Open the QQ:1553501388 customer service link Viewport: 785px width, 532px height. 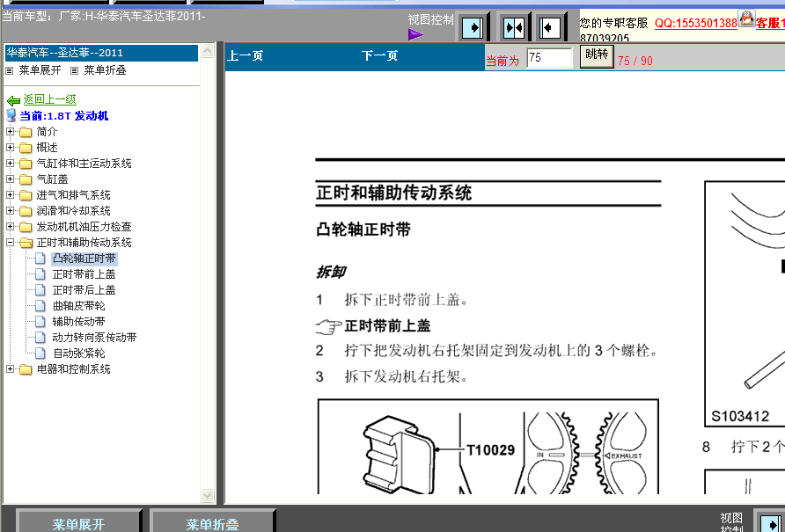[x=696, y=23]
